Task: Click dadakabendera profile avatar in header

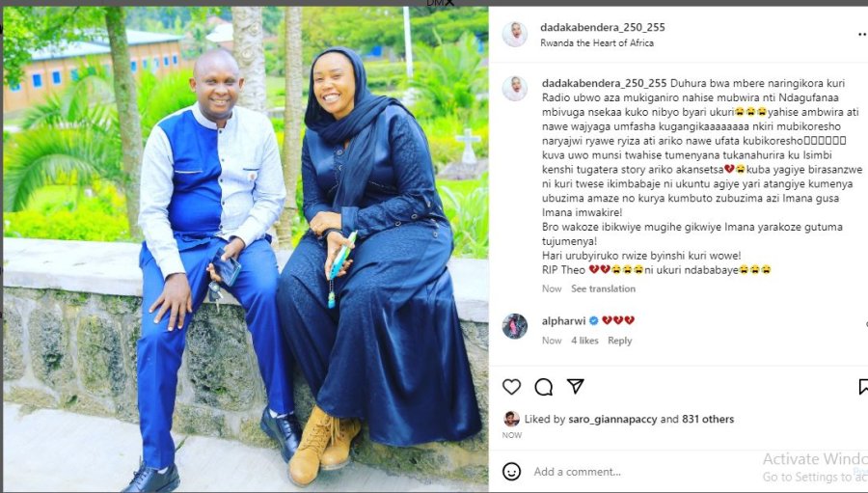Action: pyautogui.click(x=515, y=35)
